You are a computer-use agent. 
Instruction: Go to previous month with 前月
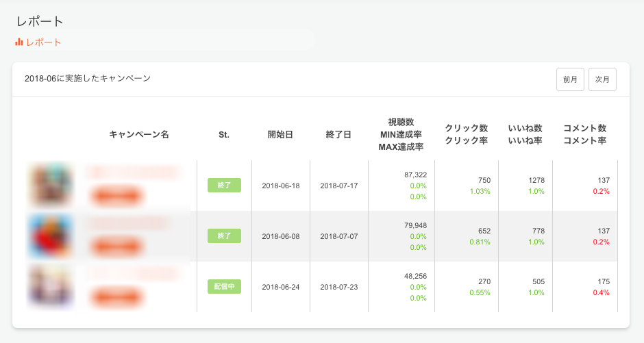click(570, 79)
